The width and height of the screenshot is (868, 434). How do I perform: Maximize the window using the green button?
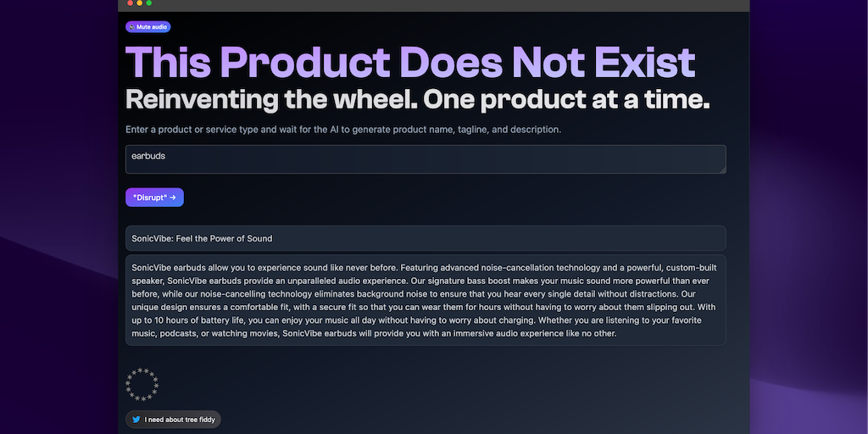149,3
